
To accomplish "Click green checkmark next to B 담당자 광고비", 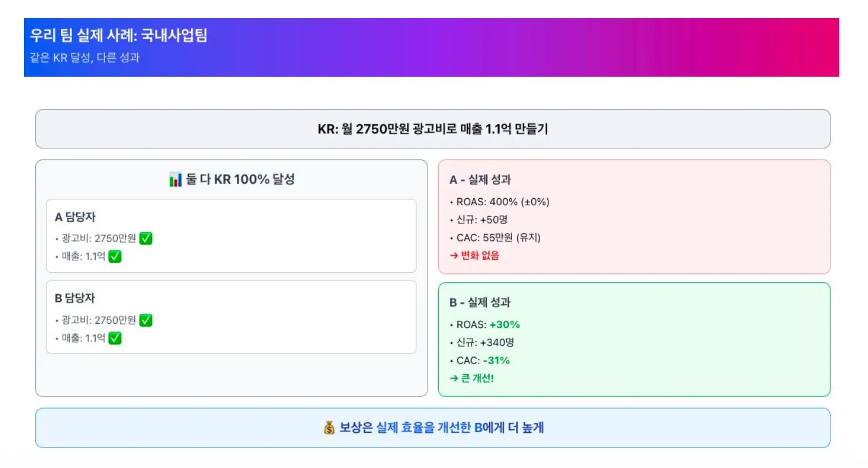I will [x=146, y=320].
